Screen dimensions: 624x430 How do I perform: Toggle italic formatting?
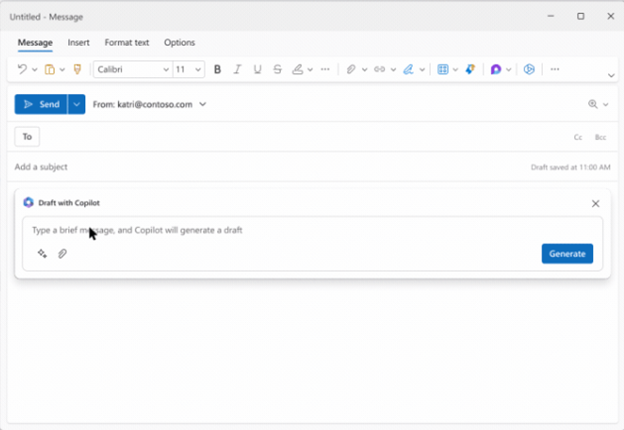(x=237, y=70)
